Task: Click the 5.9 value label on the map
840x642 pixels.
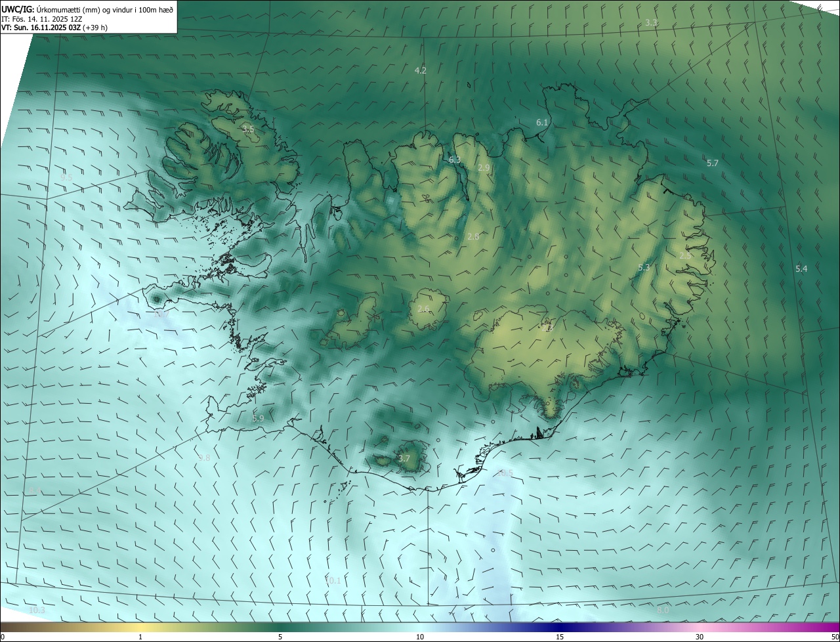Action: pyautogui.click(x=258, y=418)
